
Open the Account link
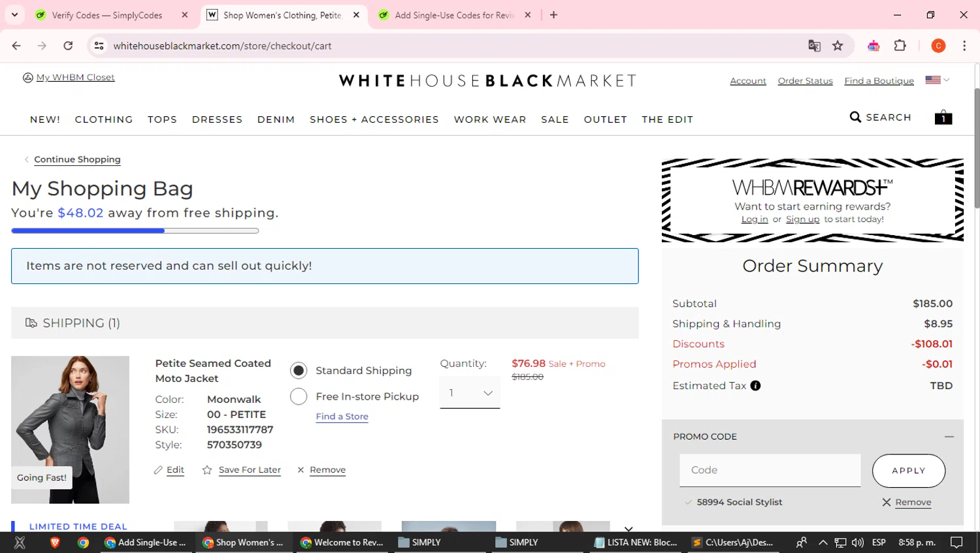748,81
